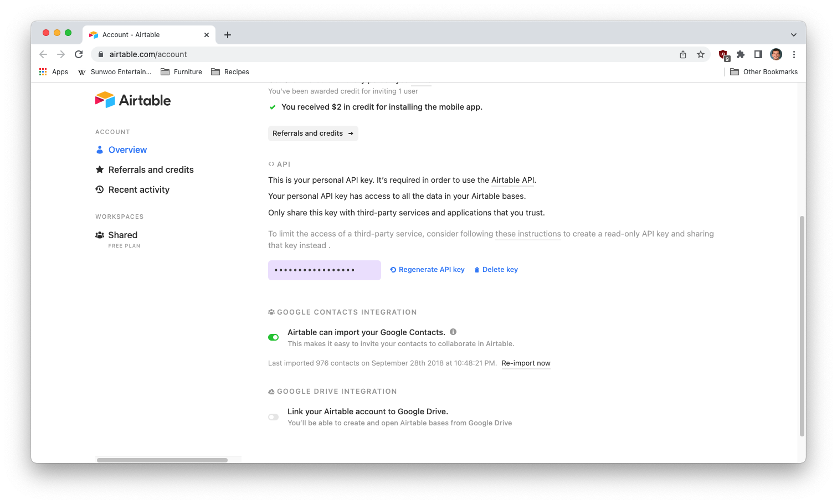Open the Sunwoo Entertain... bookmark
This screenshot has width=837, height=504.
pos(114,72)
